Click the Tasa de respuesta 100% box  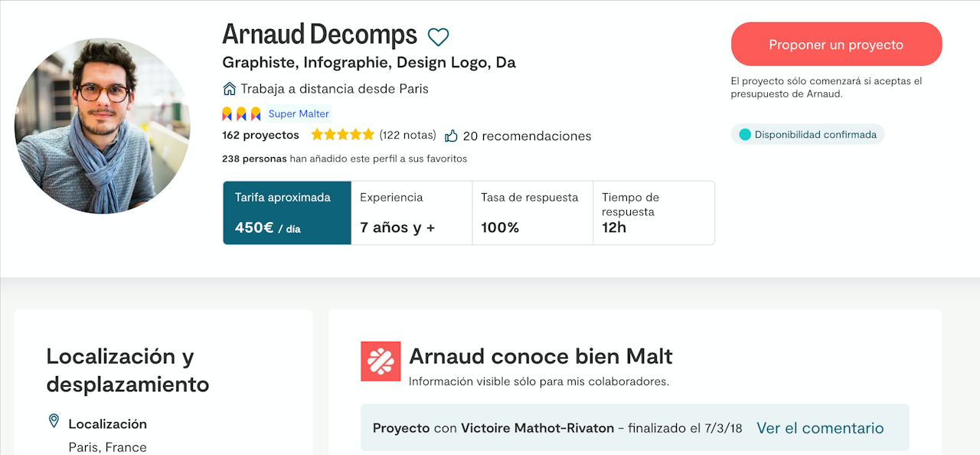click(533, 213)
